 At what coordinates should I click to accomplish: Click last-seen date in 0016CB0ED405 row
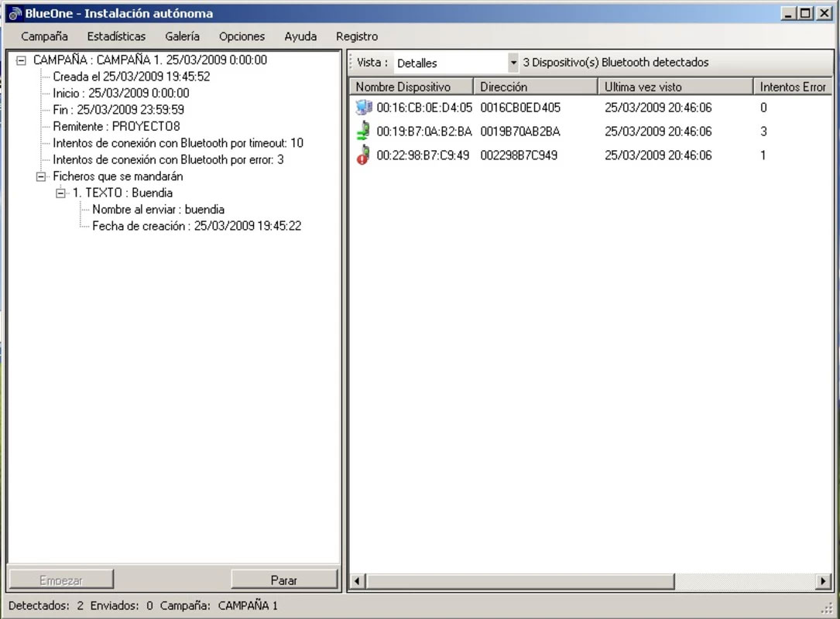pyautogui.click(x=658, y=108)
